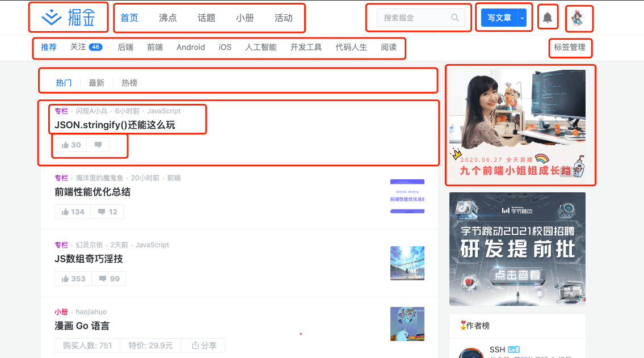
Task: Select the 后端 category tab
Action: tap(125, 47)
